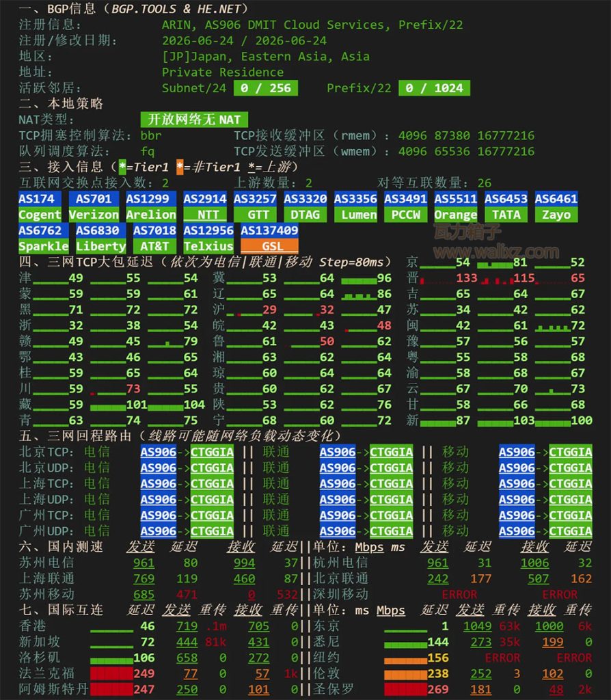Click the 杭州电信 receive speed 1006
The image size is (611, 700).
coord(534,563)
